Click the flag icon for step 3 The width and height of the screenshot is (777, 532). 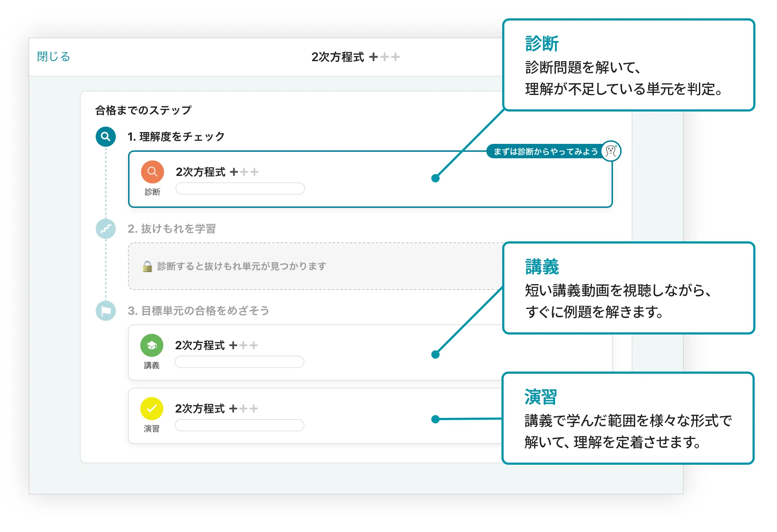click(106, 311)
